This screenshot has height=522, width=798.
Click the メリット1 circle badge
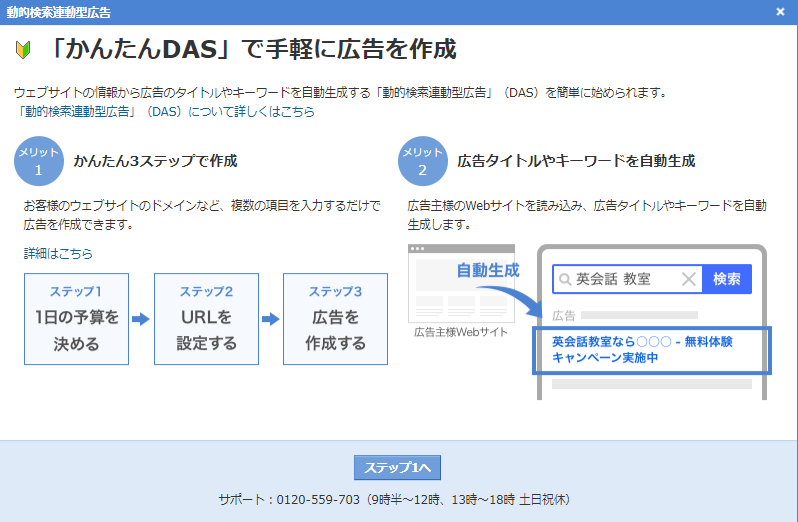39,161
